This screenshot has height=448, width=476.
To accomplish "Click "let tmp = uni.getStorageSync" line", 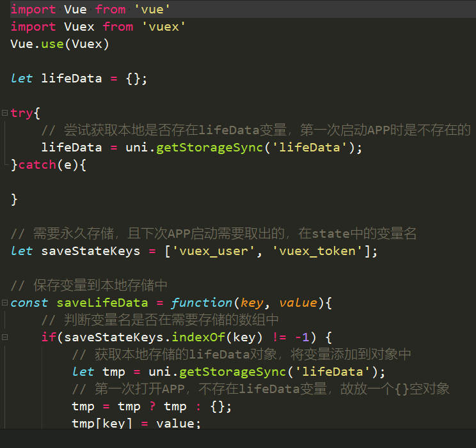I will pos(228,372).
